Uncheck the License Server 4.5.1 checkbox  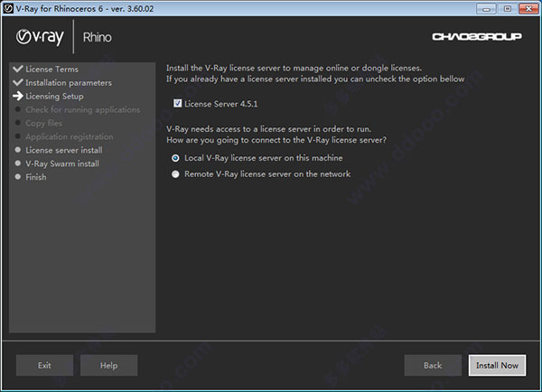tap(178, 103)
